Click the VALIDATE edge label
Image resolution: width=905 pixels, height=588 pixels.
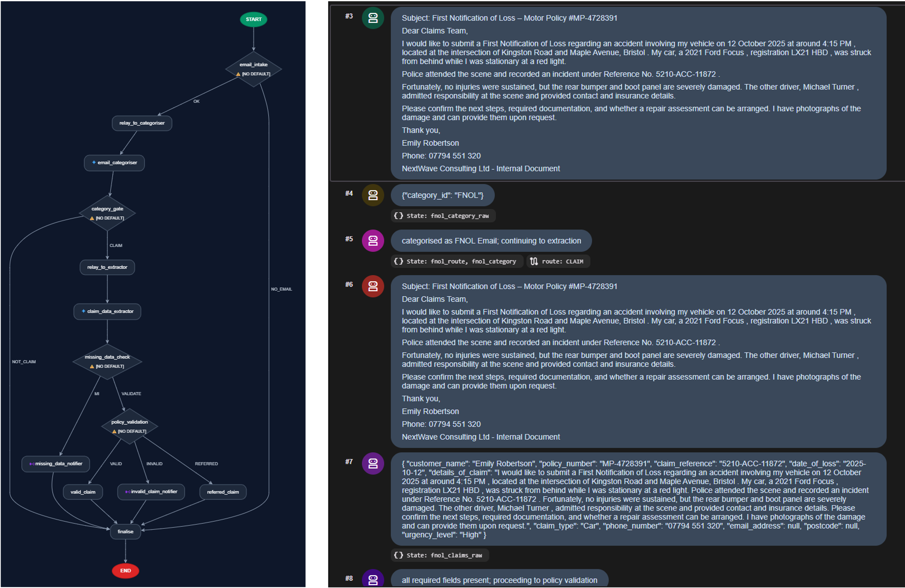pos(131,394)
